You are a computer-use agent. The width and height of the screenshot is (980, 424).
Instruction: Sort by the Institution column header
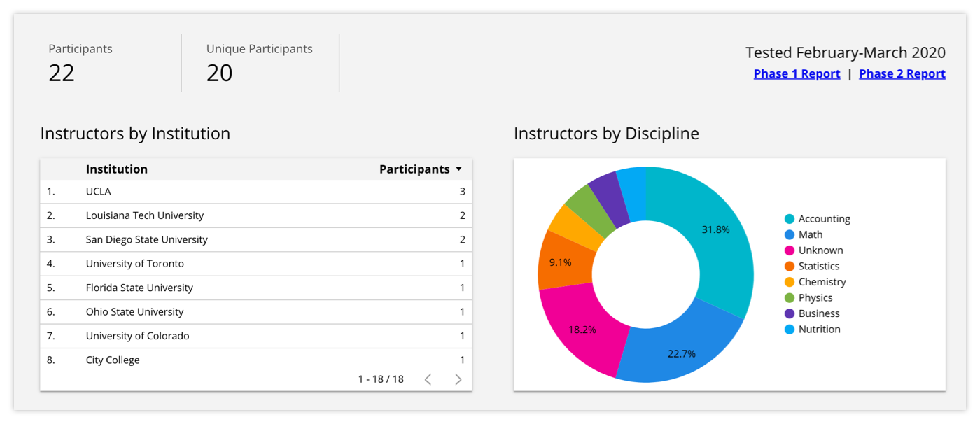tap(117, 169)
